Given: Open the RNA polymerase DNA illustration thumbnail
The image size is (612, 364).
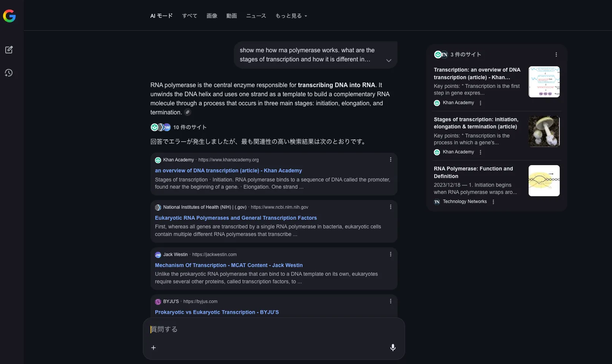Looking at the screenshot, I should [x=544, y=181].
